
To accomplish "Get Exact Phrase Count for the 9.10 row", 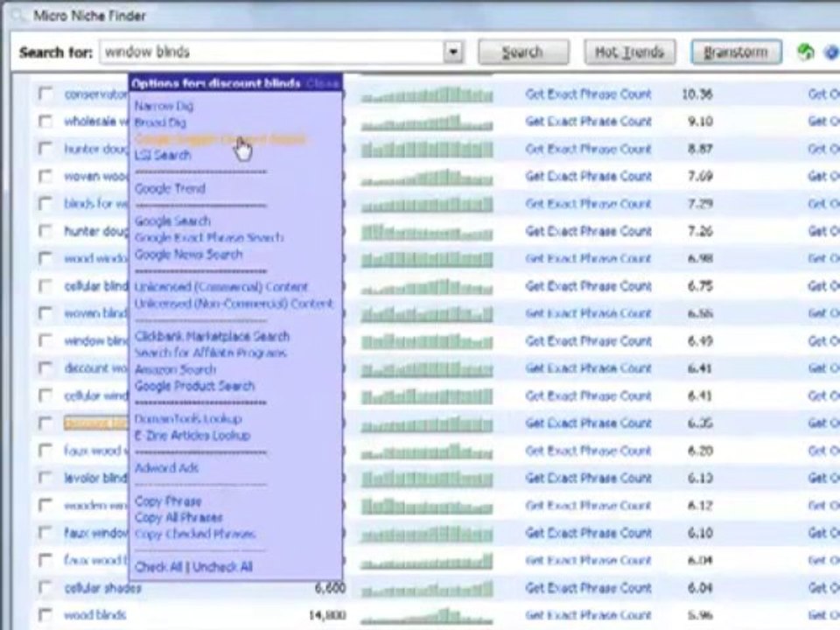I will (588, 122).
